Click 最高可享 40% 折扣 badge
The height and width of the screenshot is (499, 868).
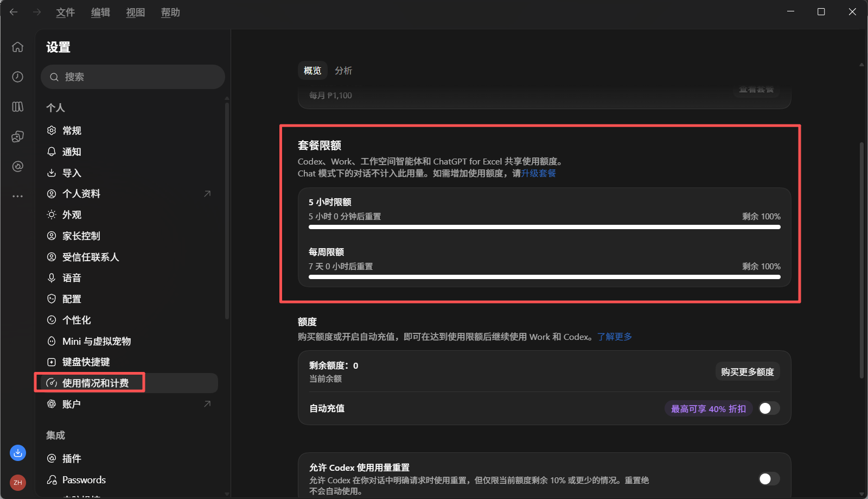click(x=709, y=408)
